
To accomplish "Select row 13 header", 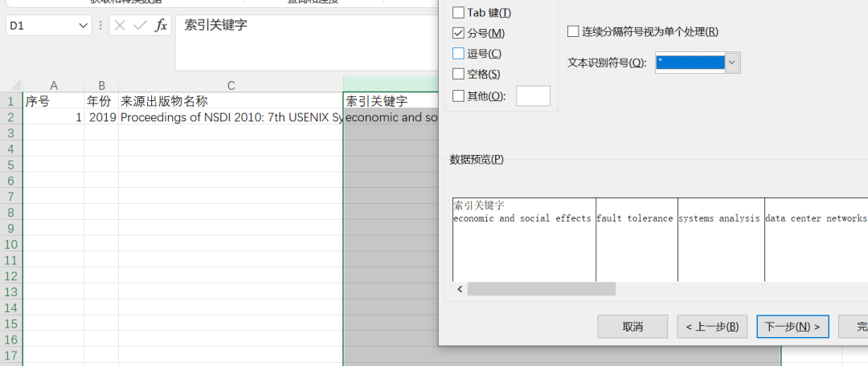I will coord(11,291).
